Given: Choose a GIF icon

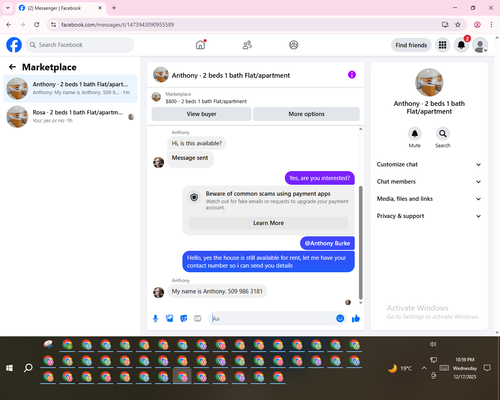Looking at the screenshot, I should tap(198, 318).
